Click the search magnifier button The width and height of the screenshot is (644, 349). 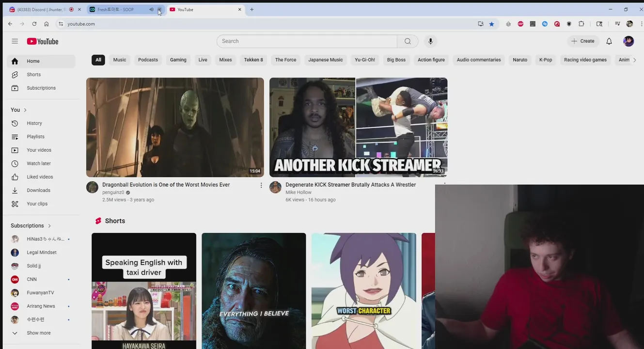(408, 41)
